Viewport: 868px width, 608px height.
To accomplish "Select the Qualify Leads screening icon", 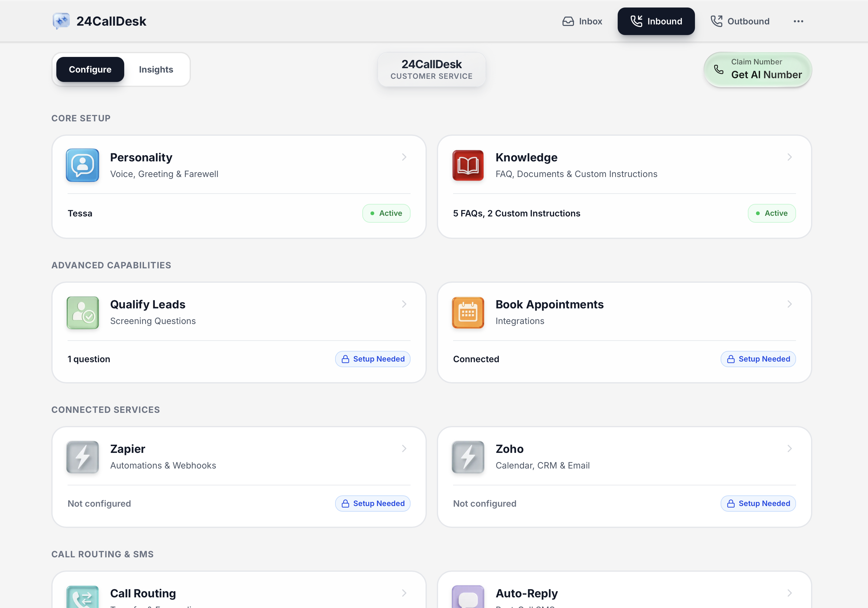I will (x=82, y=312).
